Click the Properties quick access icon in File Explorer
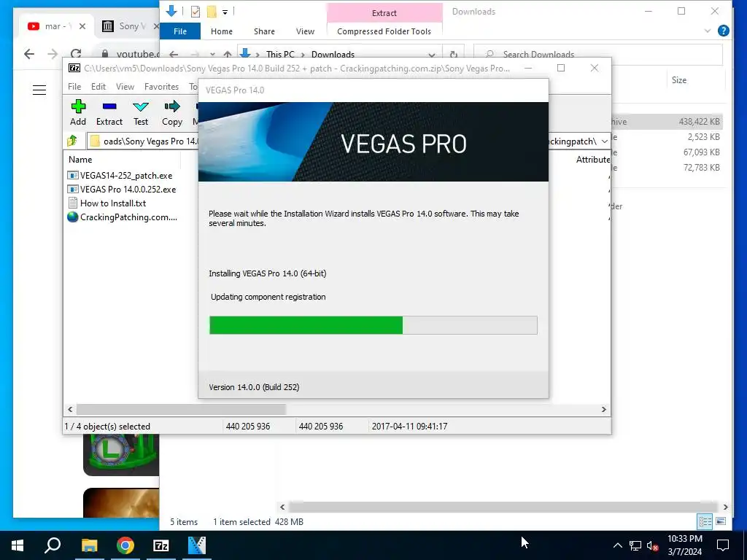Image resolution: width=747 pixels, height=560 pixels. click(196, 12)
